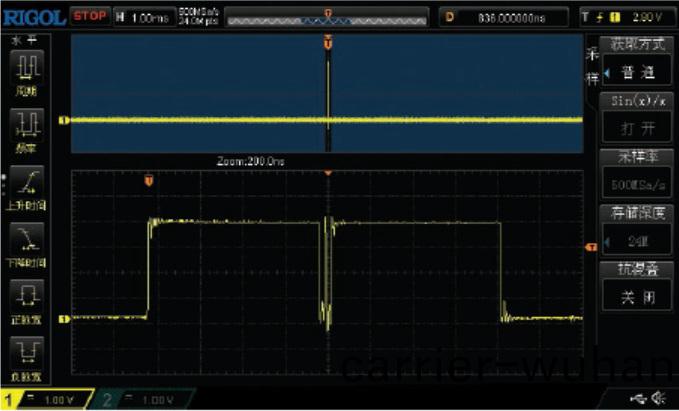679x411 pixels.
Task: Select the positive pulse width (正脉宽) icon
Action: coord(26,299)
